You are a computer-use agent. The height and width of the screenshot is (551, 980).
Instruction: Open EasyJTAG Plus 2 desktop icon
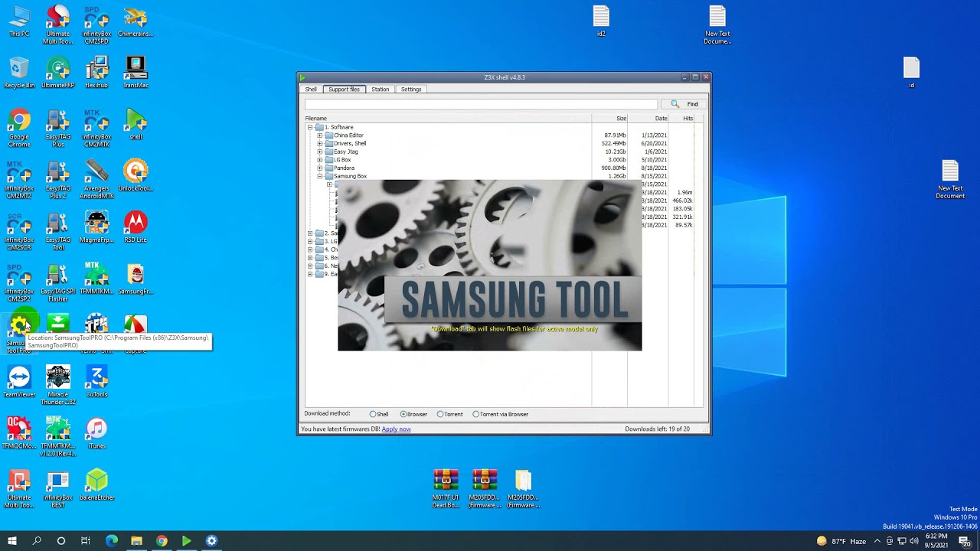tap(58, 180)
